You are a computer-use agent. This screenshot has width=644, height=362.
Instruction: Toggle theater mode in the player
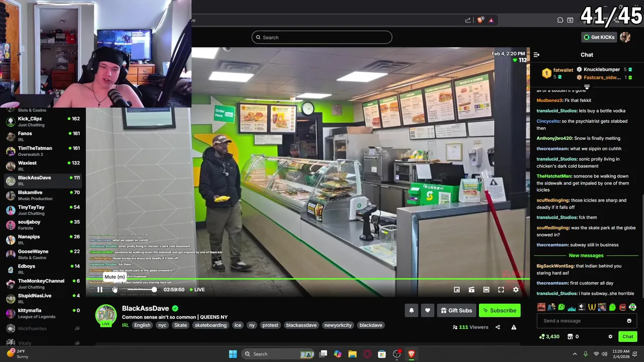pyautogui.click(x=486, y=290)
